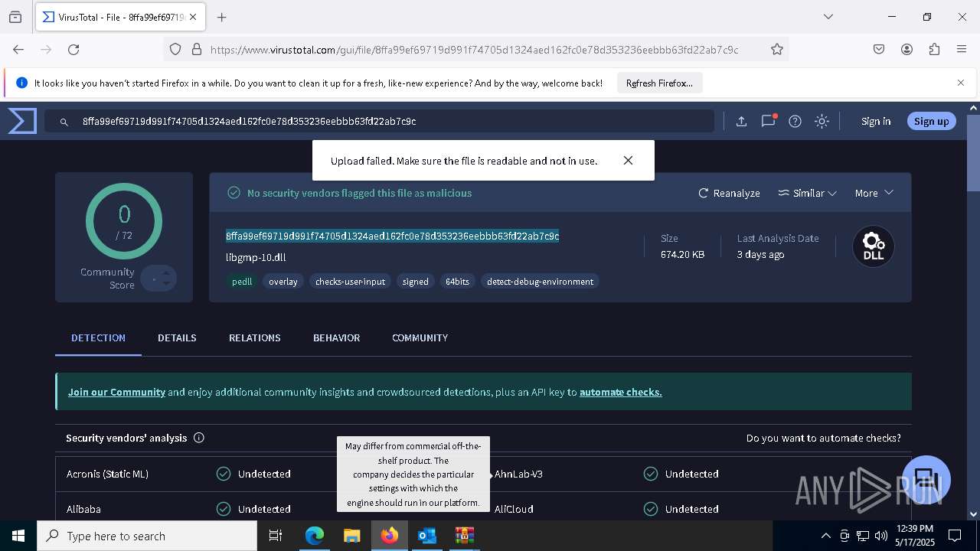
Task: Click the info icon beside Security vendors' analysis
Action: pos(199,438)
